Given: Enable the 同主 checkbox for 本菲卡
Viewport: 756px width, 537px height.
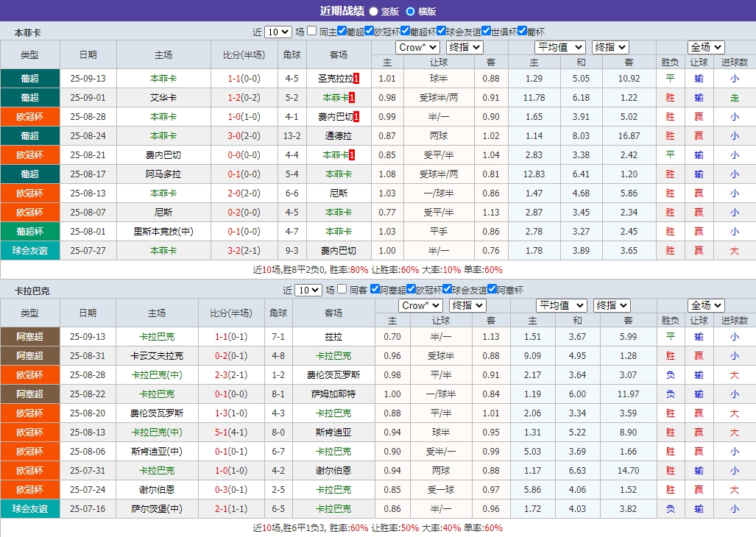Looking at the screenshot, I should tap(310, 31).
